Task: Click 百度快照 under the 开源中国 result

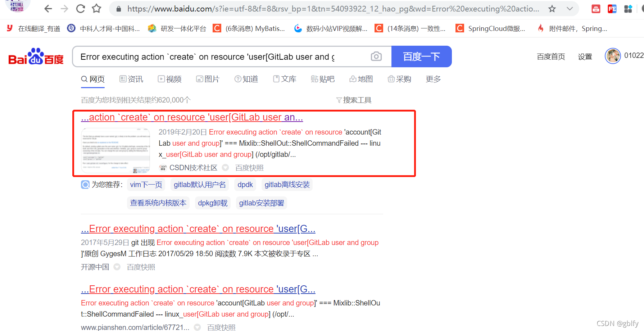Action: point(141,267)
